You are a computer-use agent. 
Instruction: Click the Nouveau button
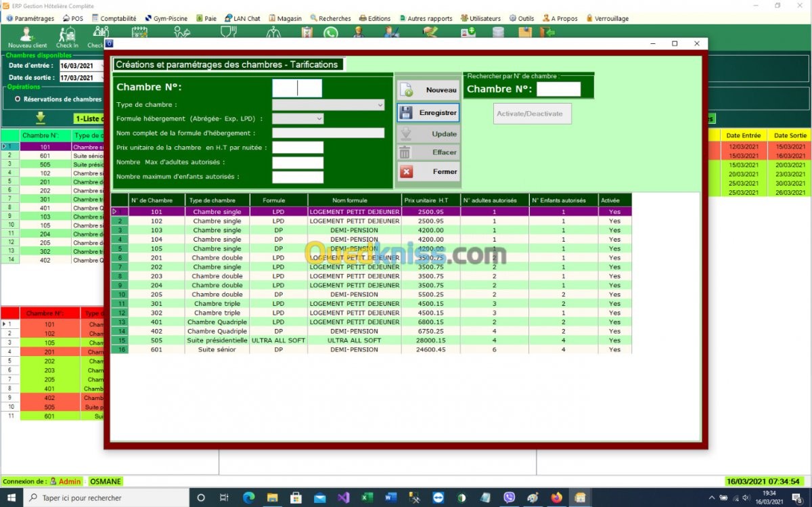(x=428, y=90)
